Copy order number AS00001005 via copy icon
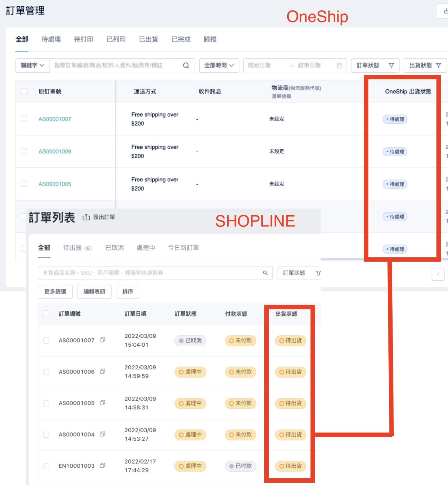This screenshot has height=502, width=448. (x=102, y=403)
